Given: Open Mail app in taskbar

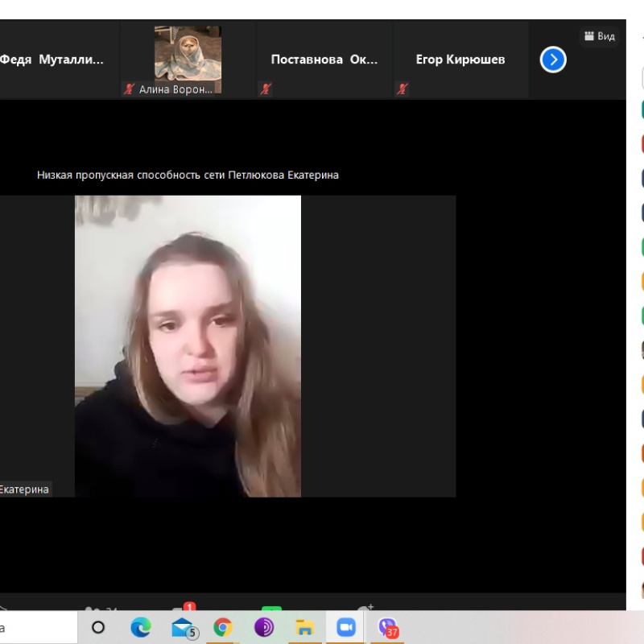Looking at the screenshot, I should 183,627.
